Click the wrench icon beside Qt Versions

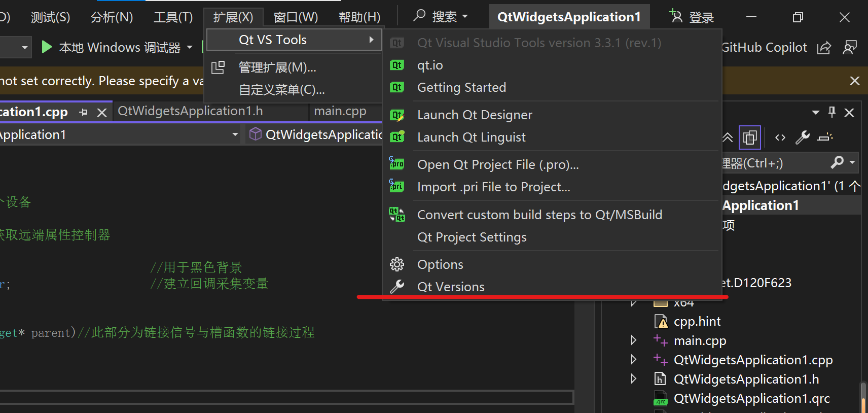[397, 287]
